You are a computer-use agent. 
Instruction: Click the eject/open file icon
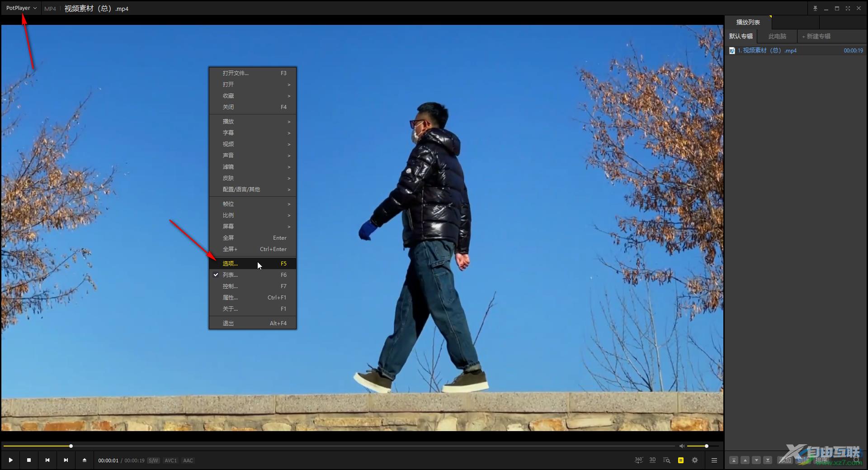click(x=85, y=460)
